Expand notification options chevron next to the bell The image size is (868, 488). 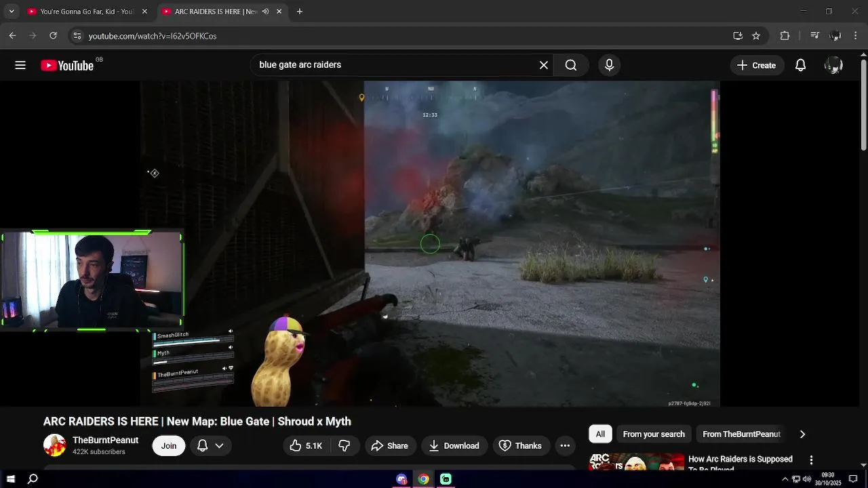[219, 446]
